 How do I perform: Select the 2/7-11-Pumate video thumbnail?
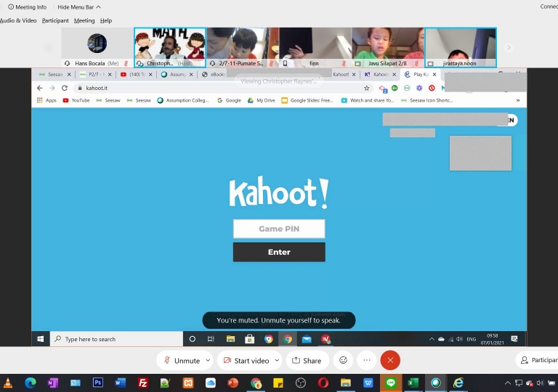pos(243,47)
